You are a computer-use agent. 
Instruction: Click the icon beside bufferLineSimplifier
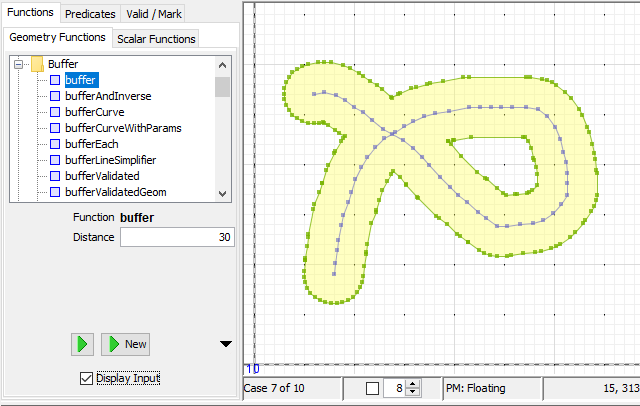point(55,160)
